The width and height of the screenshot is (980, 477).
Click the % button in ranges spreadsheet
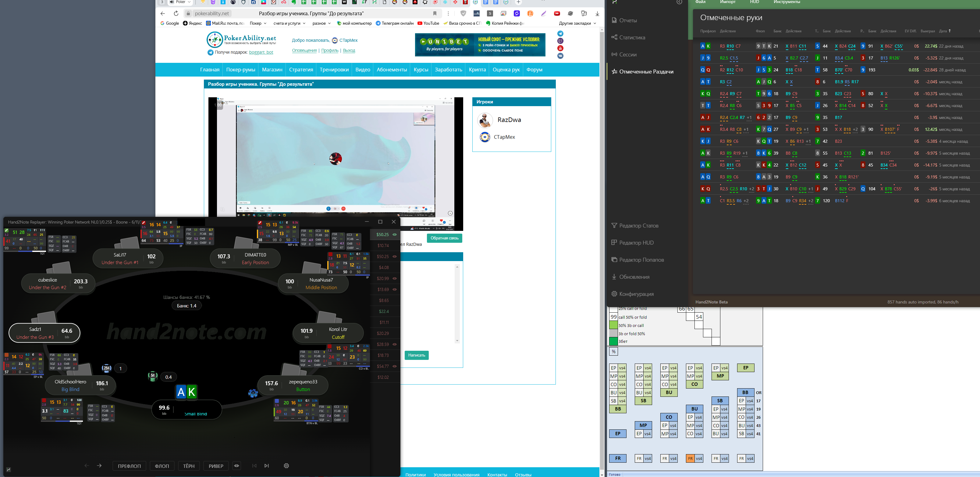click(614, 351)
